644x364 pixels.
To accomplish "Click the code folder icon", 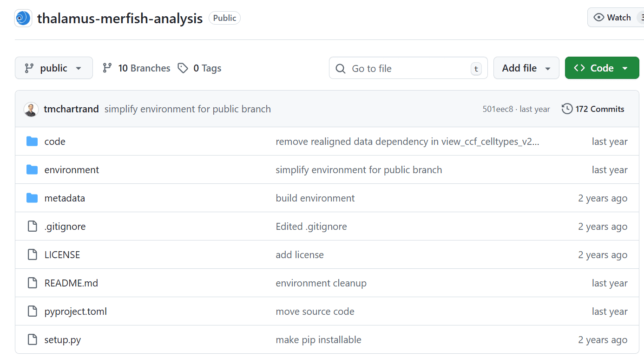I will point(32,142).
